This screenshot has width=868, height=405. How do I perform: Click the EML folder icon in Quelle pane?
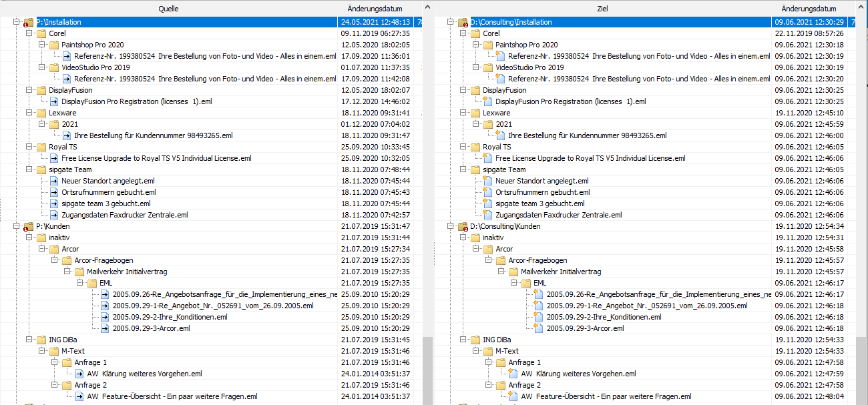[92, 284]
